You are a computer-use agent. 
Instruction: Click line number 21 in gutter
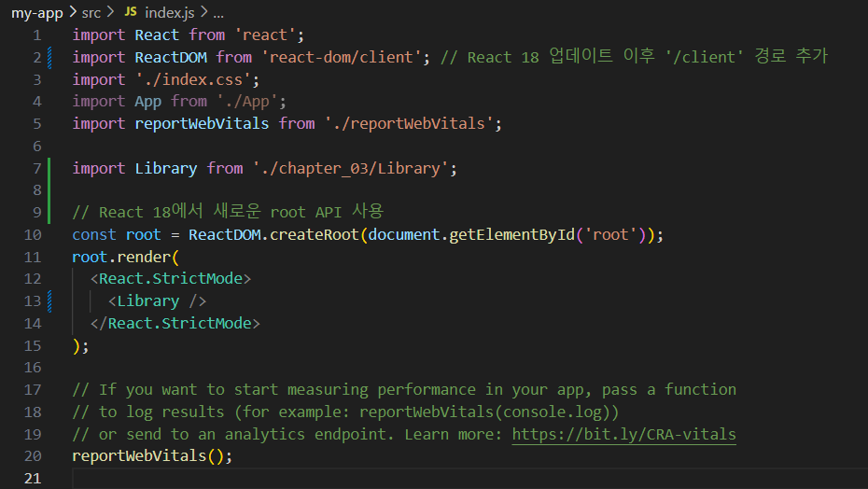click(x=33, y=479)
